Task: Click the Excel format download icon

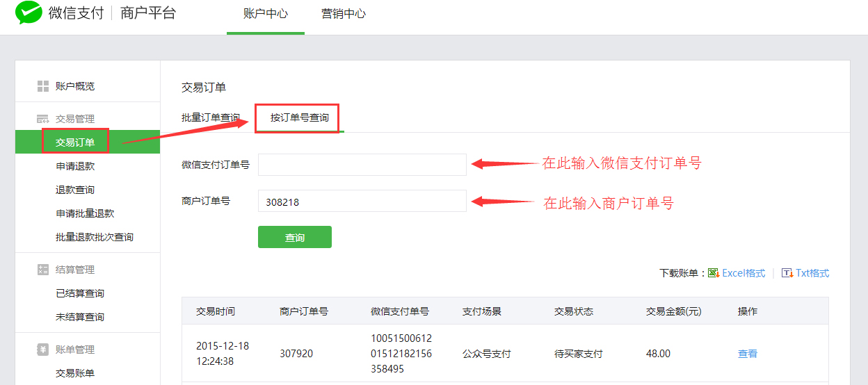Action: [x=714, y=273]
